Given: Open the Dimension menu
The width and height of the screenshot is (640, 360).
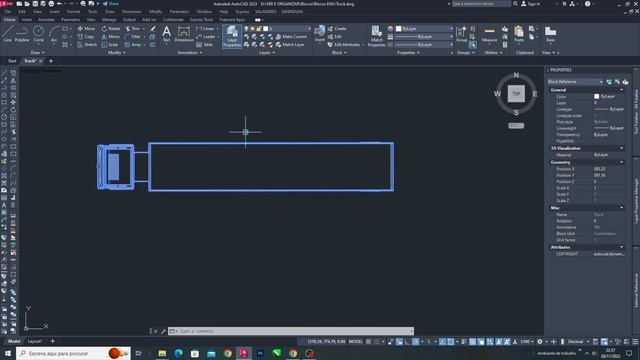Looking at the screenshot, I should pos(132,11).
